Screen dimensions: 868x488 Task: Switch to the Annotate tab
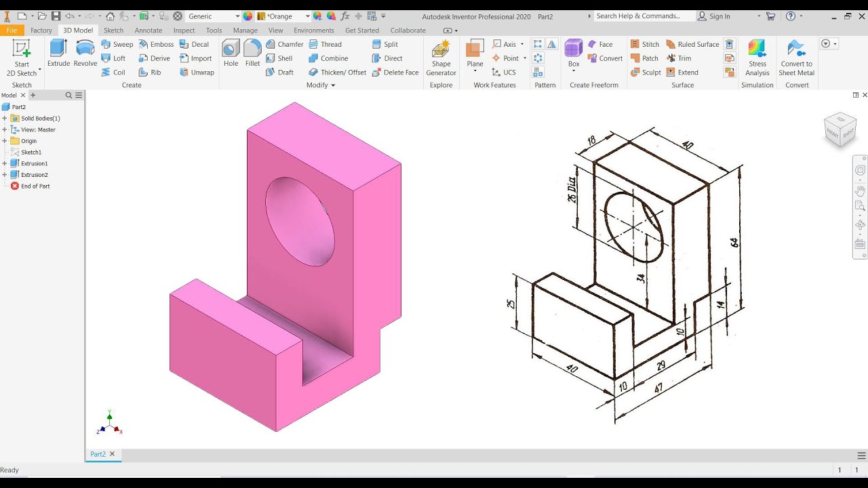(x=149, y=30)
